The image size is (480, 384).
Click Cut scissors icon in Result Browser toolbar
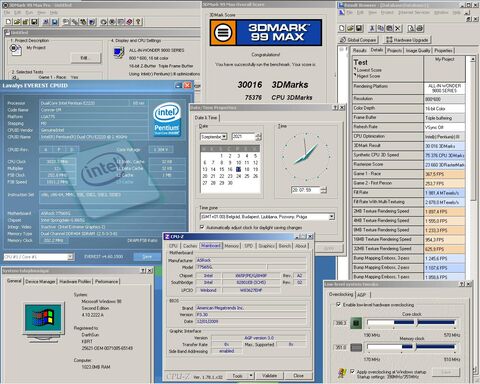pos(372,28)
